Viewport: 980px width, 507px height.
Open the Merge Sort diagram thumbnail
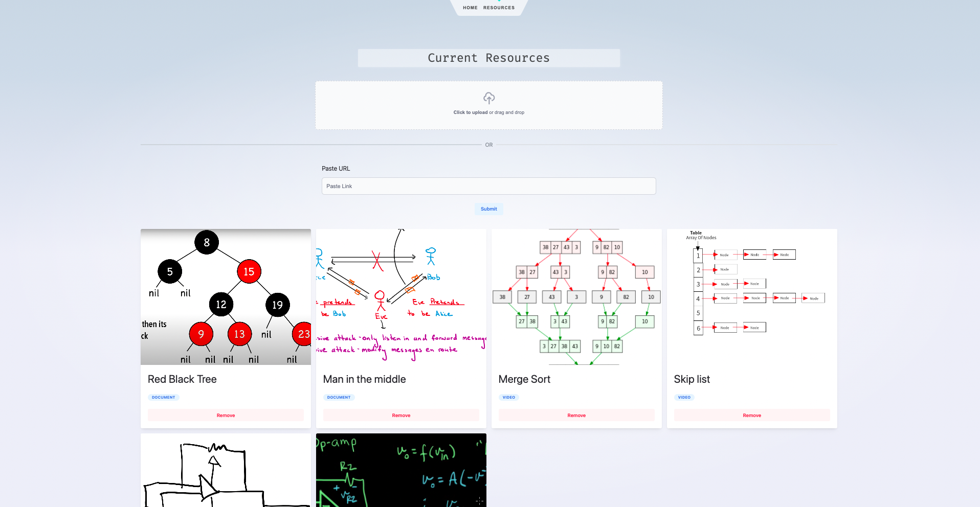[x=576, y=297]
